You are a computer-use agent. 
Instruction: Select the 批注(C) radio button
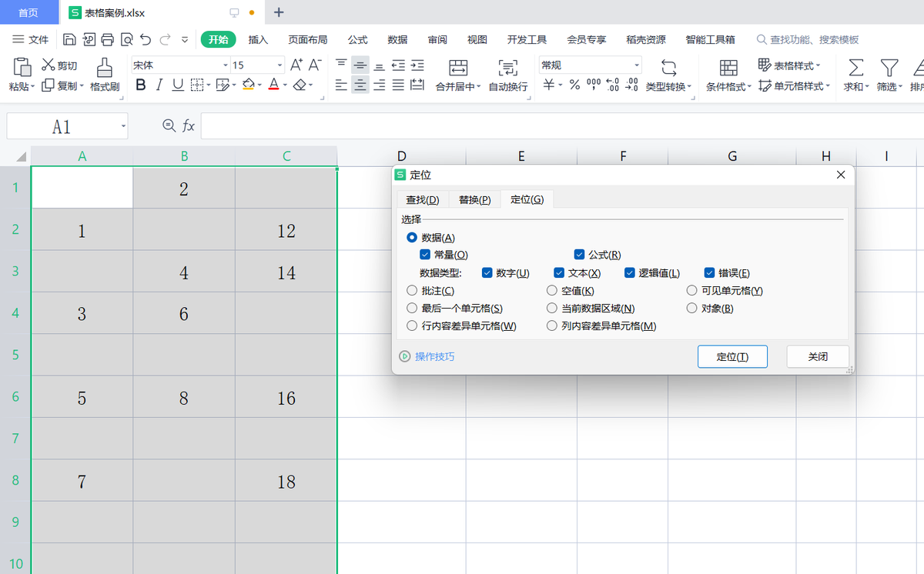coord(412,291)
